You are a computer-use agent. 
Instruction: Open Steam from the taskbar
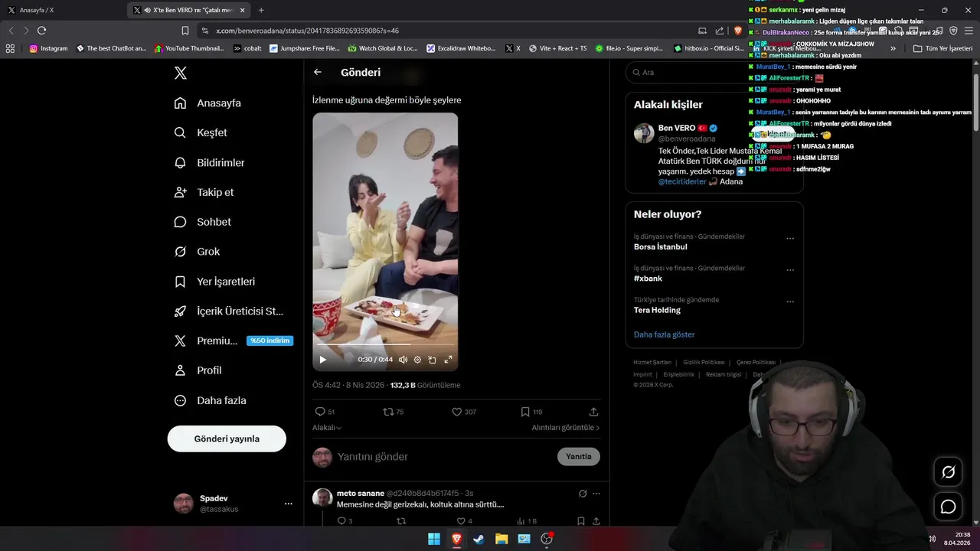(x=479, y=539)
